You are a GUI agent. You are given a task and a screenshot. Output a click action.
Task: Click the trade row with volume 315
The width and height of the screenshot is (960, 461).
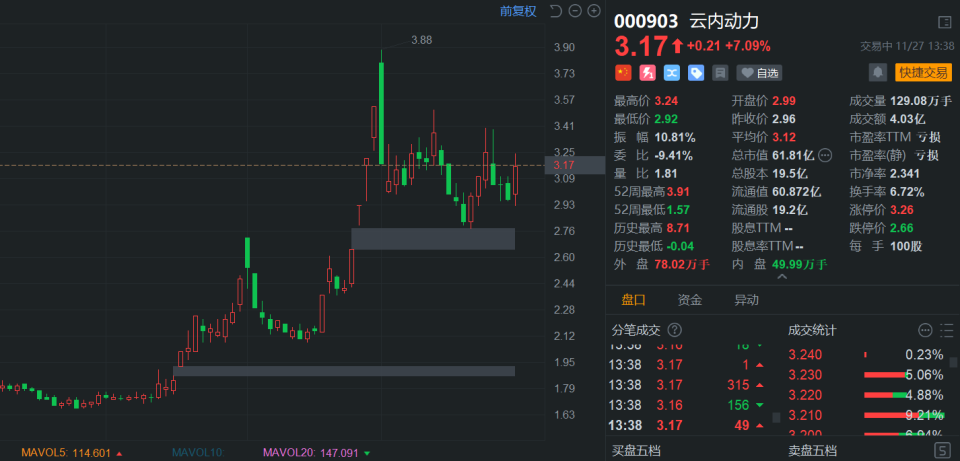pos(687,385)
